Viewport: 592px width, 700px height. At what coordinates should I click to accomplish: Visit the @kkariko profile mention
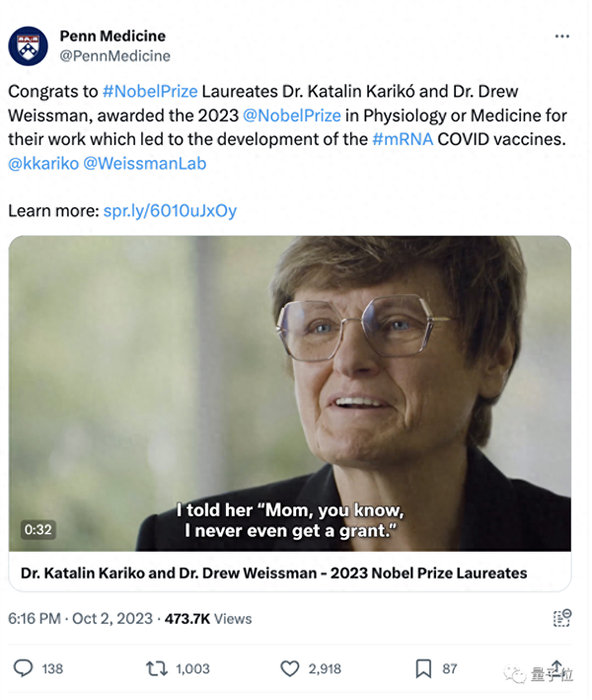coord(42,163)
